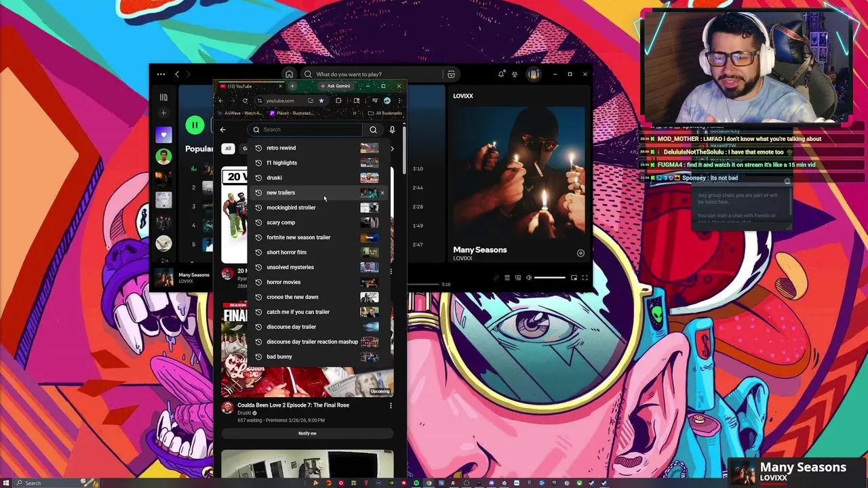This screenshot has width=868, height=488.
Task: Pause playback with green Spotify button
Action: [x=195, y=125]
